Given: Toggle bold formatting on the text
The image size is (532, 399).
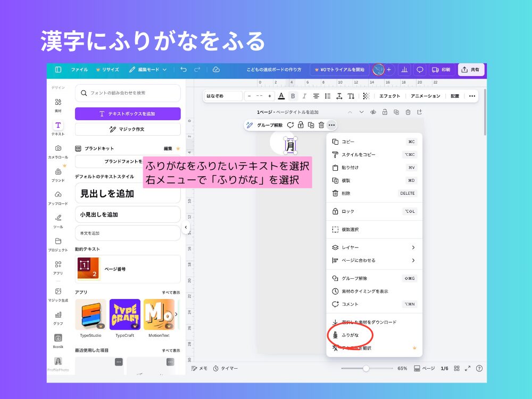Looking at the screenshot, I should [293, 96].
